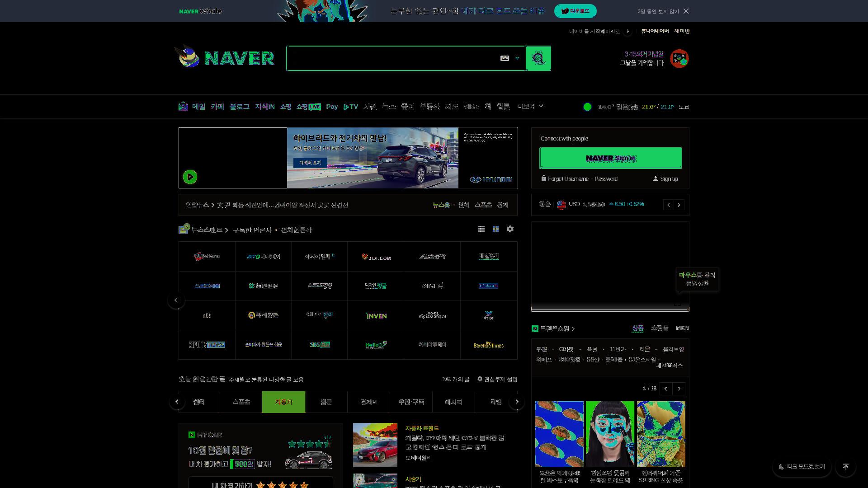
Task: Select the 상품 trend shopping tab
Action: coord(637,328)
